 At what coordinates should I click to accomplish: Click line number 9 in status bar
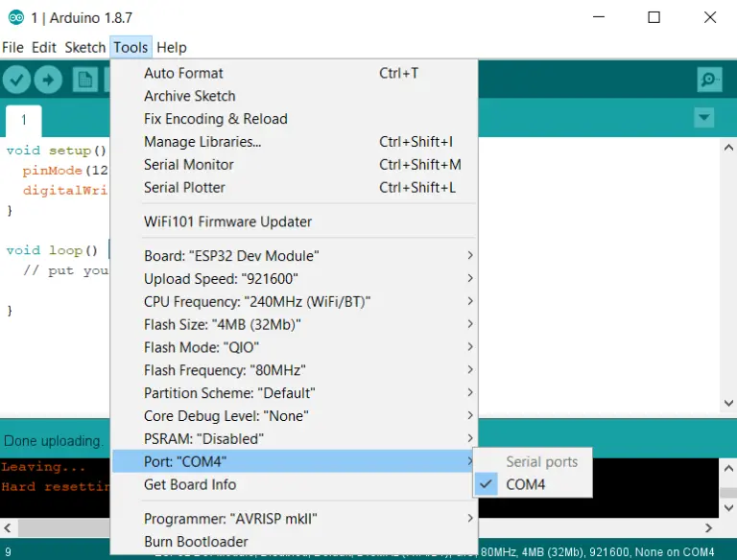tap(8, 551)
